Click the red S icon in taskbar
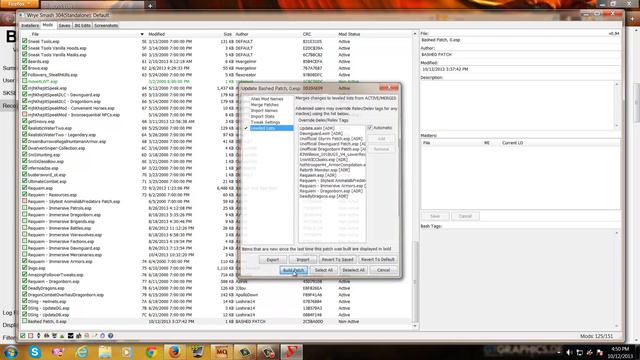640x360 pixels. [x=291, y=352]
